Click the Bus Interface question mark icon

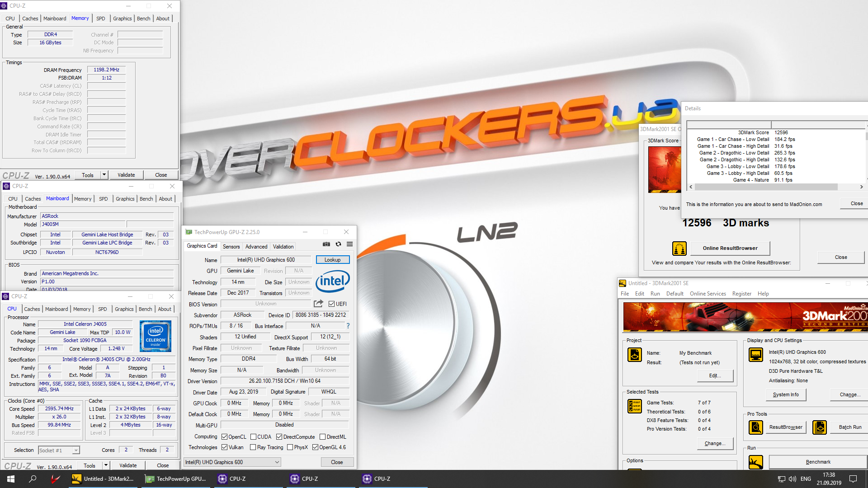click(348, 326)
